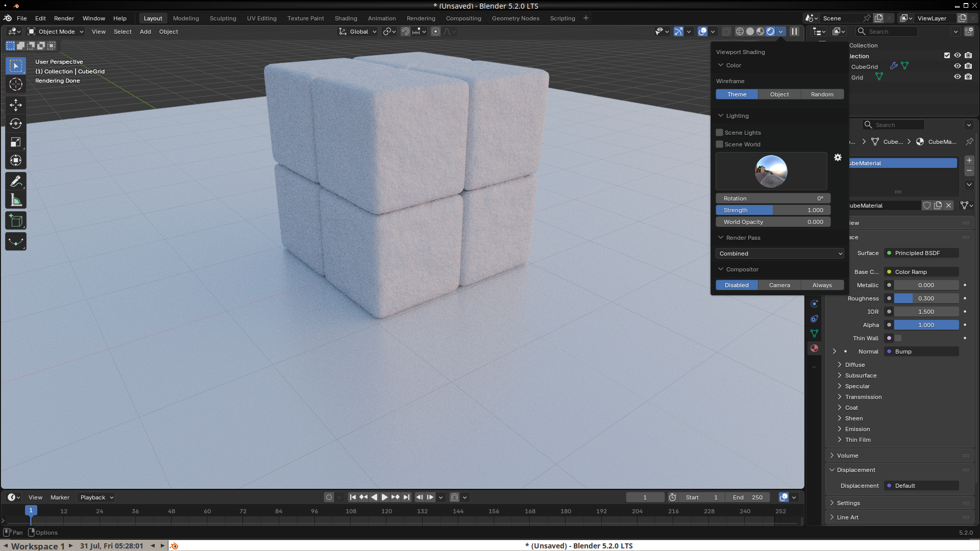Remove the selected material slot
This screenshot has width=980, height=551.
(x=969, y=171)
